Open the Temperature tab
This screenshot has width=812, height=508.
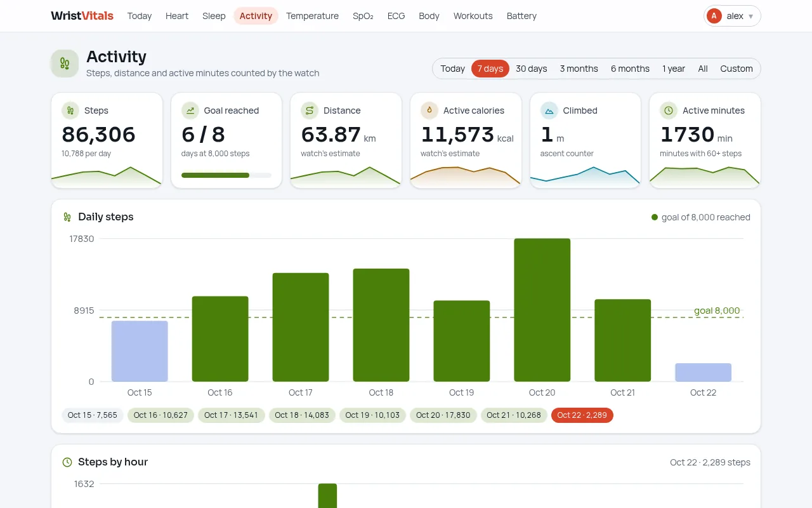[x=312, y=16]
